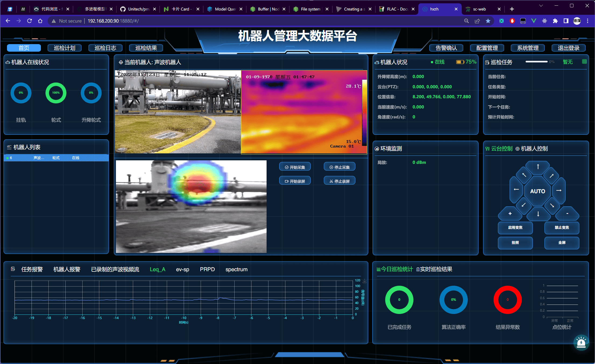
Task: Click the green patrol task status square
Action: pyautogui.click(x=584, y=62)
